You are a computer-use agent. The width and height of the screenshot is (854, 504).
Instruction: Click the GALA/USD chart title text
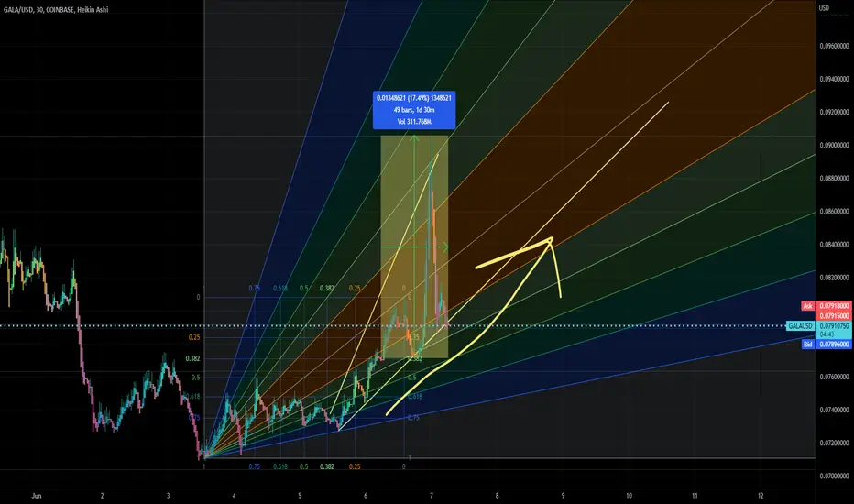pyautogui.click(x=56, y=10)
